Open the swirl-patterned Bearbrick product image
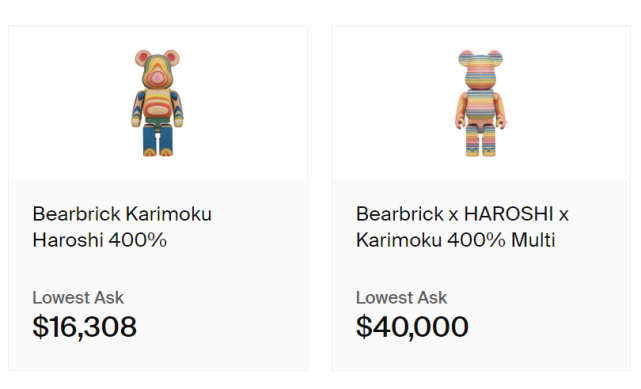 coord(157,103)
